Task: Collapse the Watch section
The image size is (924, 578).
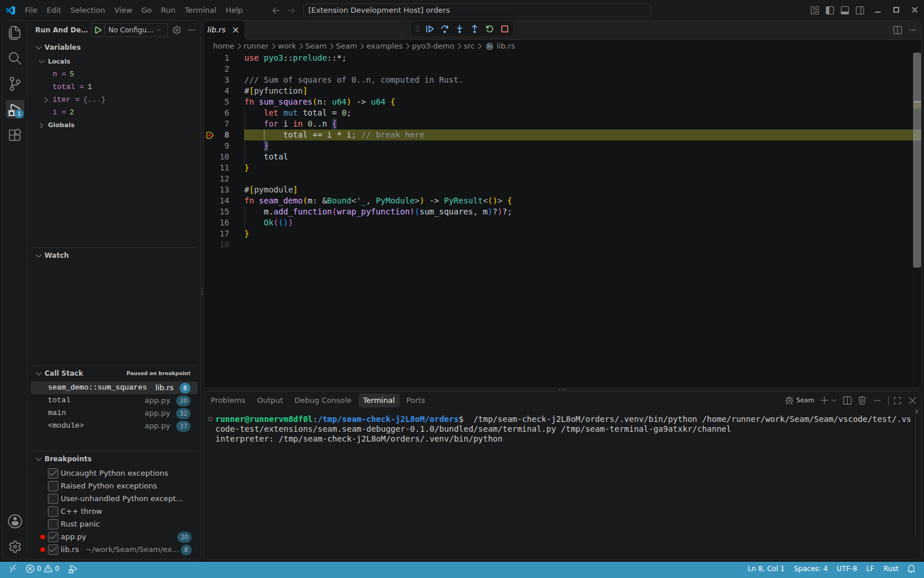Action: pos(39,255)
